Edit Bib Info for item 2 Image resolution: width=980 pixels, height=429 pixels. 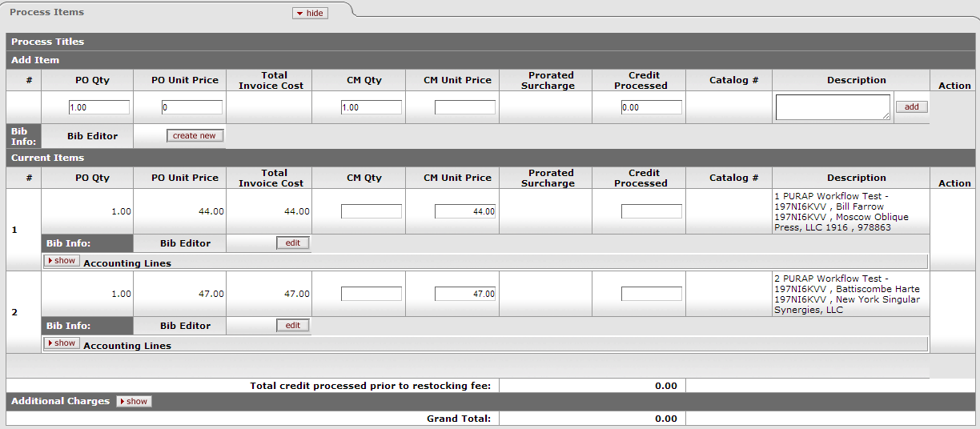(x=293, y=326)
